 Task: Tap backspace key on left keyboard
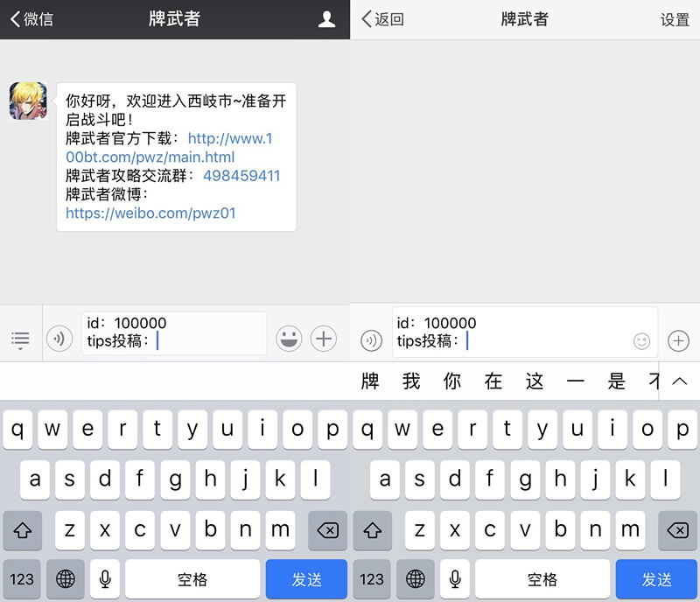tap(327, 530)
